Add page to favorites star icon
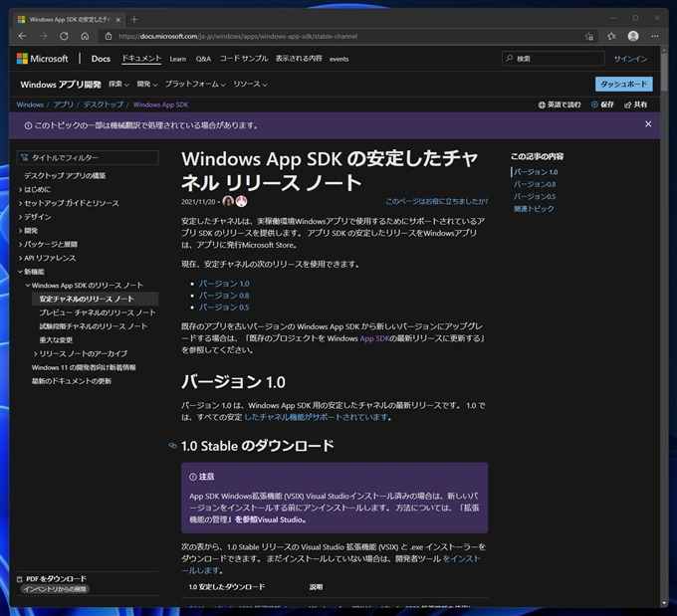The image size is (677, 616). pos(589,36)
